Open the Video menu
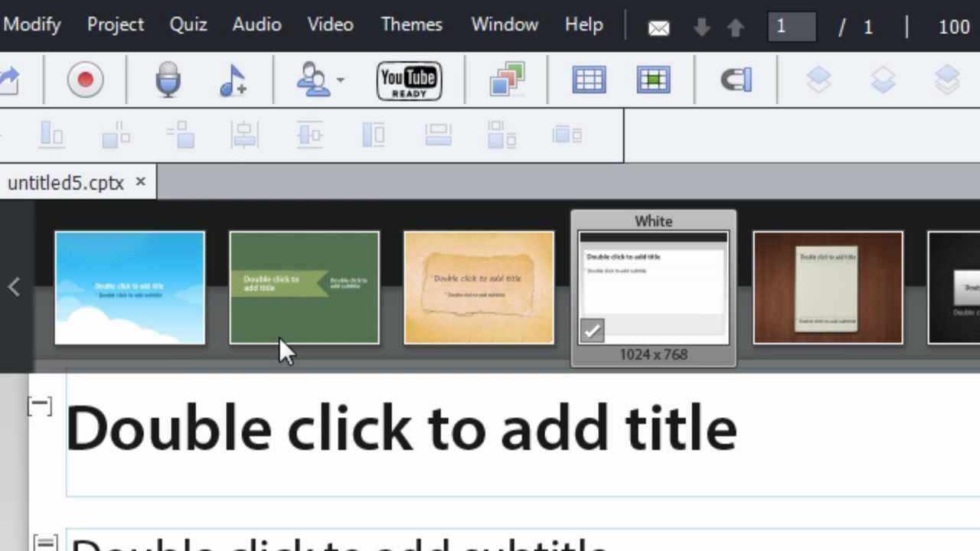The height and width of the screenshot is (551, 980). pos(330,24)
